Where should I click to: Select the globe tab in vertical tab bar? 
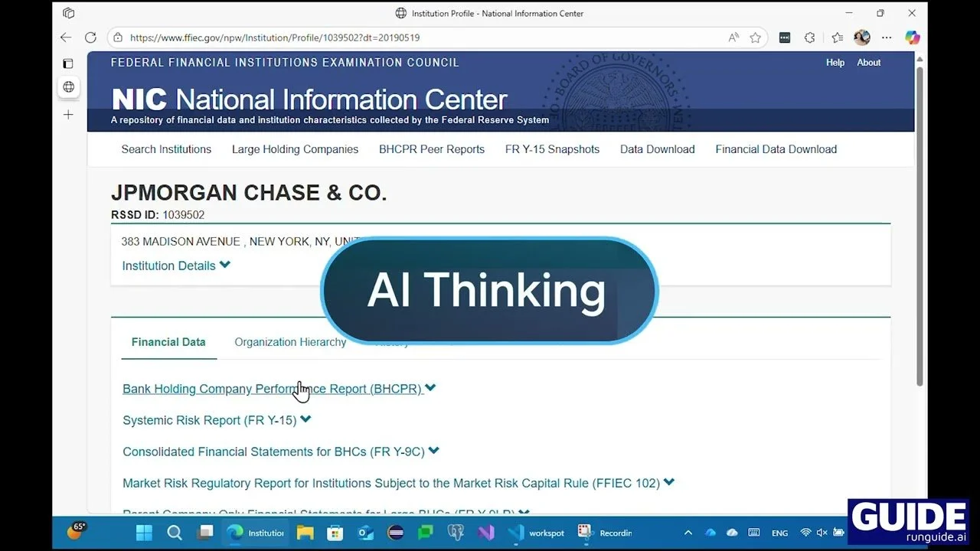tap(68, 87)
